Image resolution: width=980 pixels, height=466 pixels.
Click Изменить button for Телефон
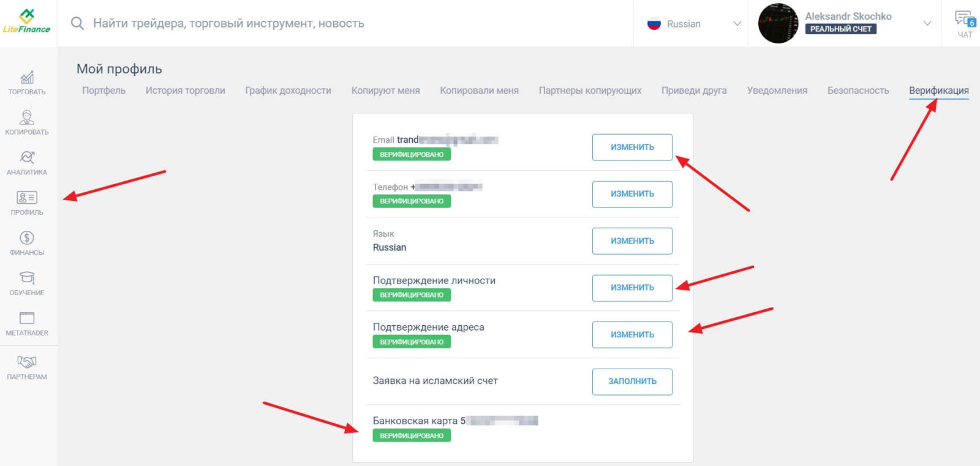[x=632, y=194]
